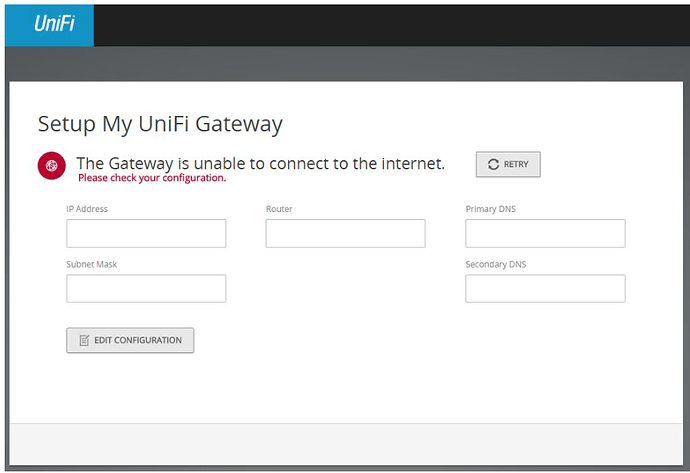The height and width of the screenshot is (473, 690).
Task: Click the 'Primary DNS' label
Action: coord(491,209)
